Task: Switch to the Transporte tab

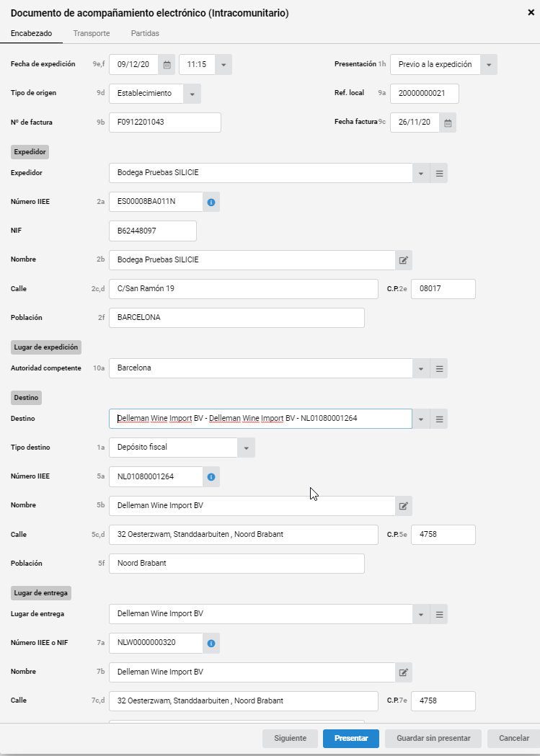Action: click(x=92, y=33)
